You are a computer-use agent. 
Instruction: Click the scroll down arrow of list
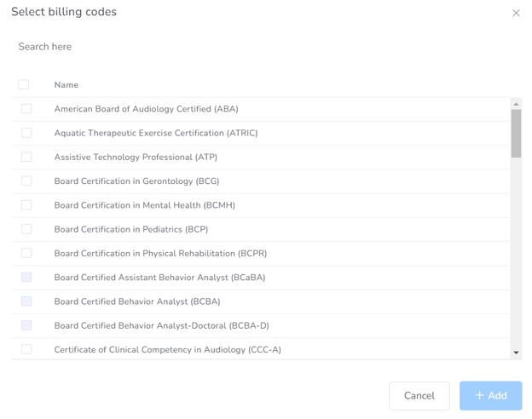516,353
